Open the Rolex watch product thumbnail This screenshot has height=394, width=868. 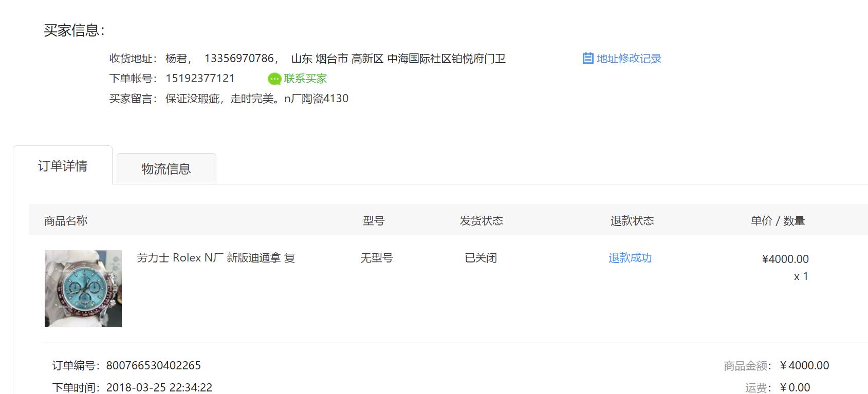tap(83, 289)
